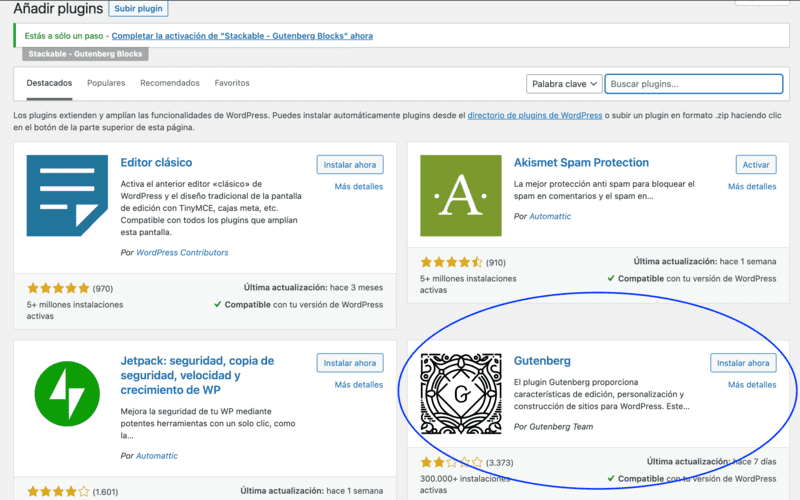Click the Gutenberg plugin logo icon
800x500 pixels.
(461, 394)
